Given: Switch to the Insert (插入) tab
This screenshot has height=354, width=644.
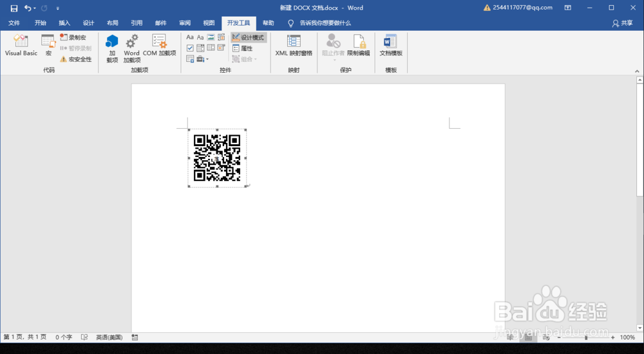Looking at the screenshot, I should (x=64, y=23).
